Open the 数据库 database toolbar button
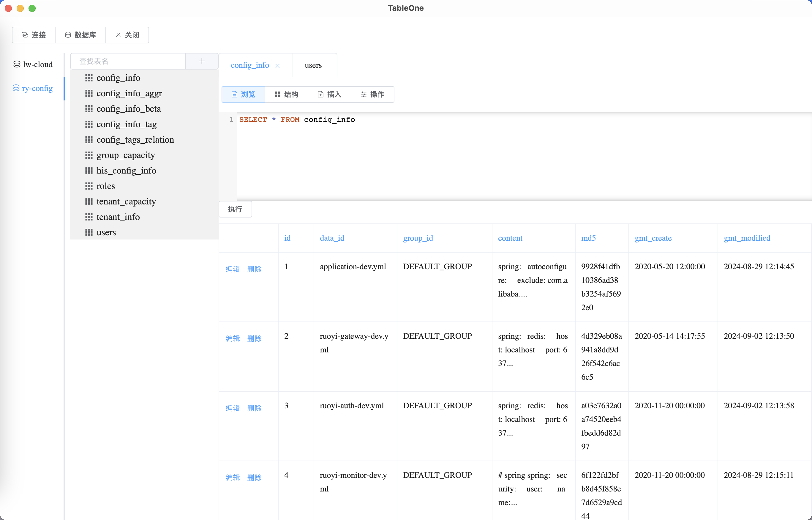The height and width of the screenshot is (520, 812). pyautogui.click(x=80, y=35)
